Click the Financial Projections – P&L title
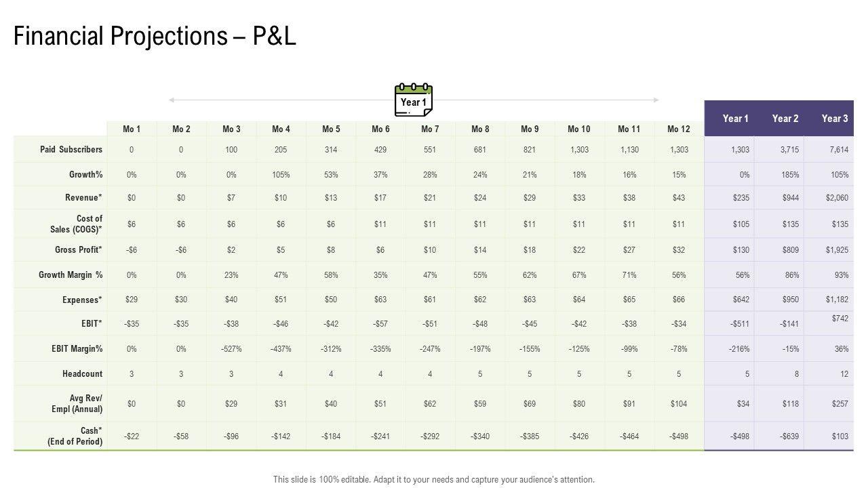868x488 pixels. (155, 36)
